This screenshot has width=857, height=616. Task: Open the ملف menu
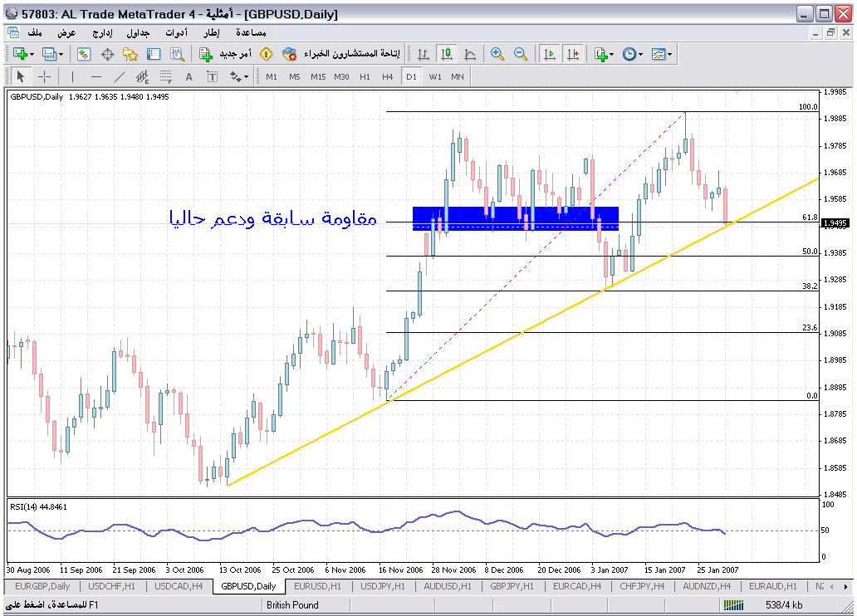35,32
